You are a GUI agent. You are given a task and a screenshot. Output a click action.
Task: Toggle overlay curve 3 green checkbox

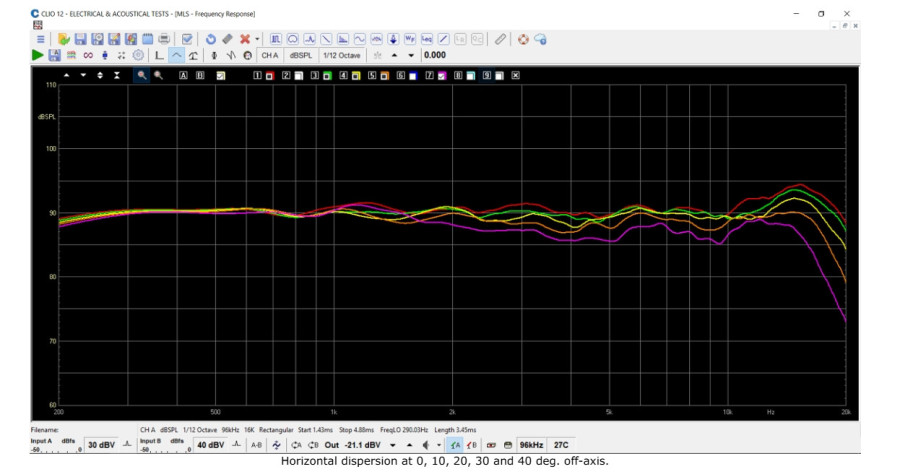point(327,75)
